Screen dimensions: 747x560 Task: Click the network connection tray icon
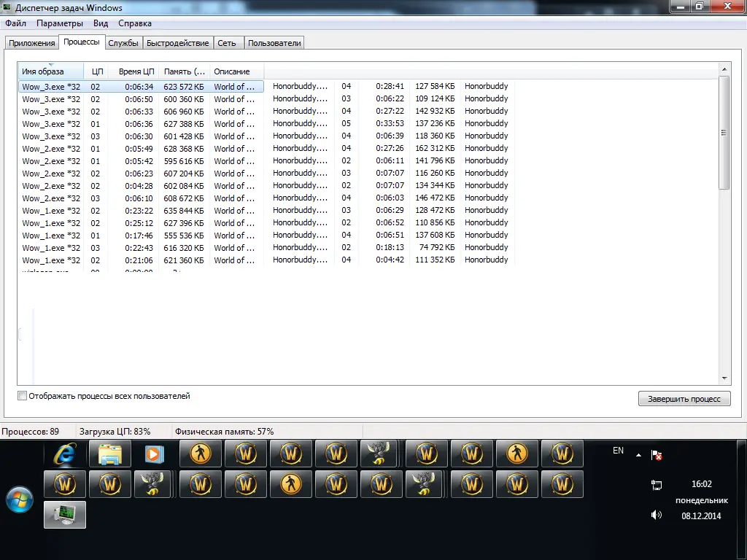pos(656,485)
